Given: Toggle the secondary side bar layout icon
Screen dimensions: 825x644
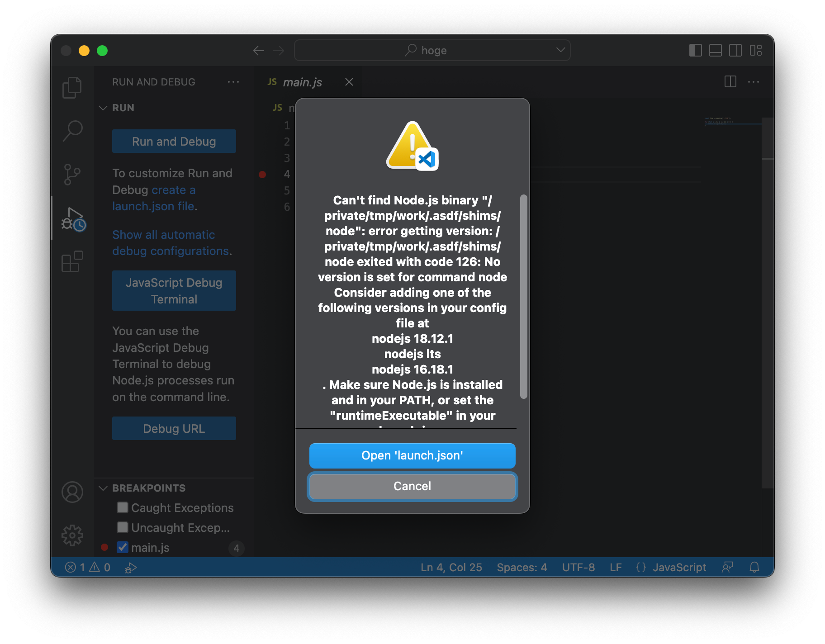Looking at the screenshot, I should point(735,50).
